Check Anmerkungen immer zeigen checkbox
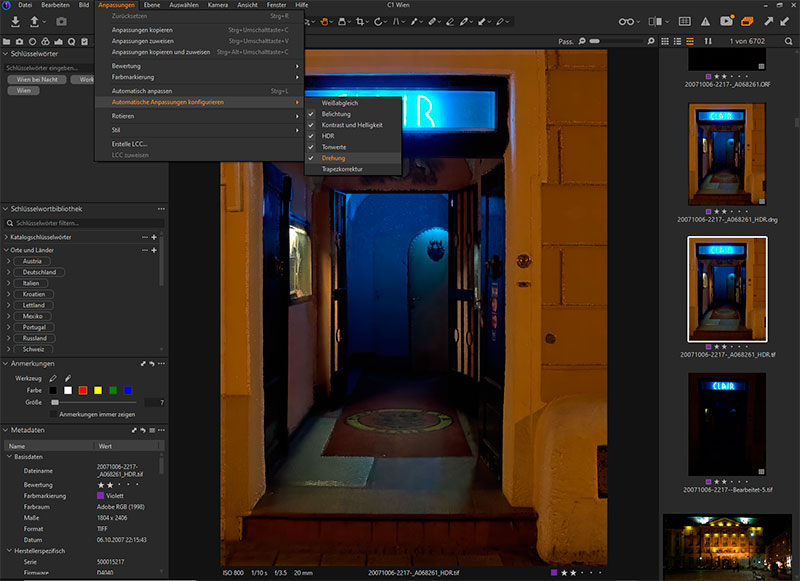The height and width of the screenshot is (581, 800). (x=54, y=414)
